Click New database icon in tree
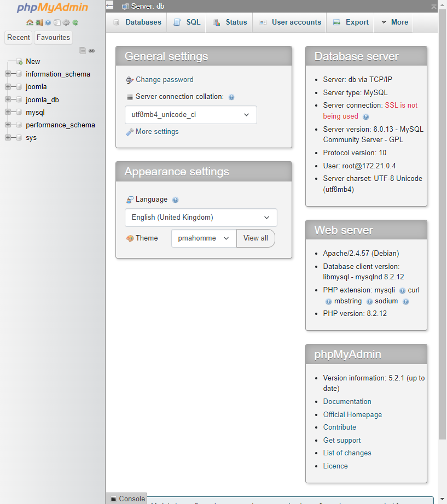 pyautogui.click(x=19, y=61)
